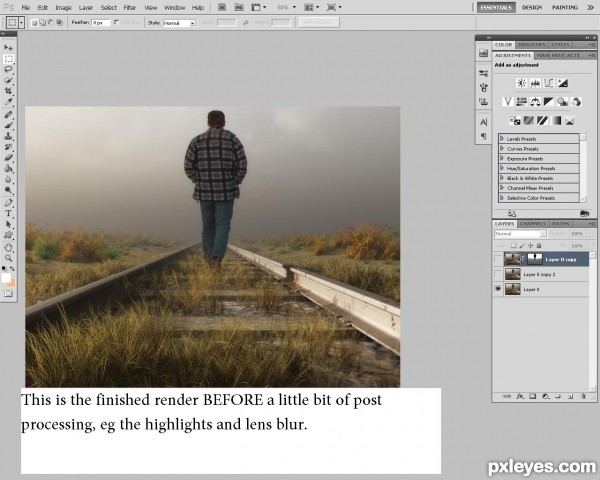
Task: Select the Rectangular Marquee tool in the toolbox
Action: tap(8, 59)
